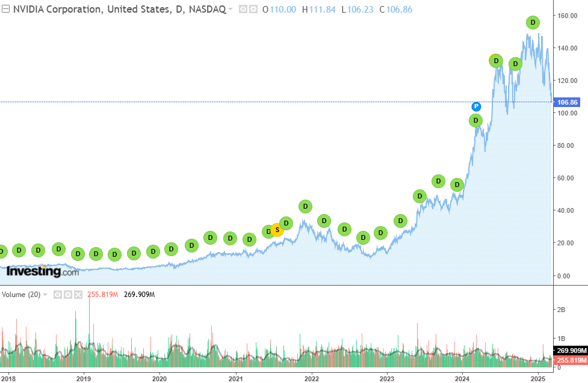Open Volume indicator settings gear

(68, 295)
